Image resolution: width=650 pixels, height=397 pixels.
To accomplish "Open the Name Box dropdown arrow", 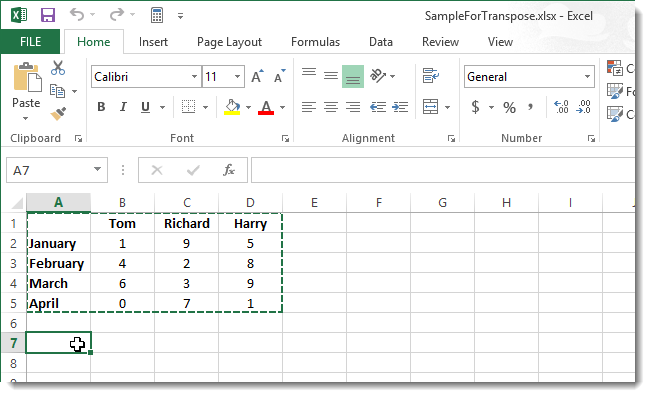I will coord(97,169).
